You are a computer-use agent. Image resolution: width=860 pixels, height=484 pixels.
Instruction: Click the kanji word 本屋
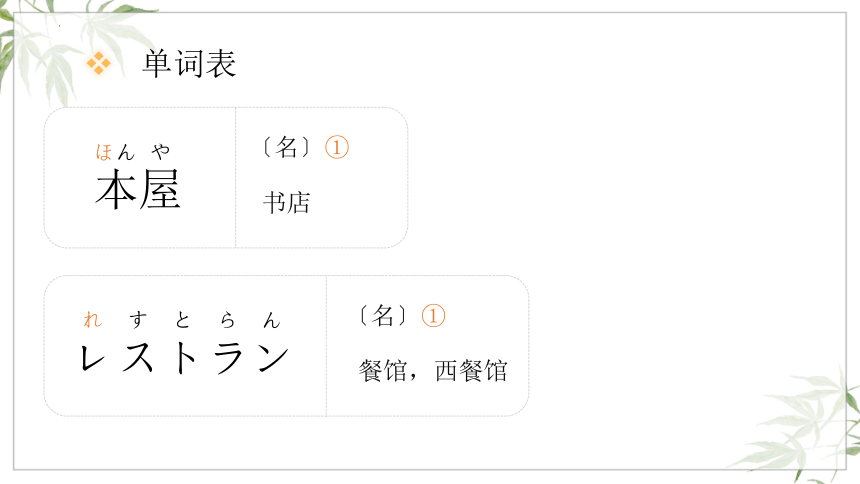pos(138,189)
